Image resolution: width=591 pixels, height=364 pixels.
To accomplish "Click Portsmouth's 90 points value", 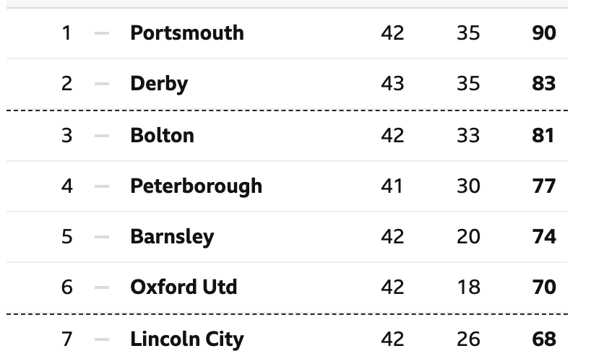I will click(544, 32).
